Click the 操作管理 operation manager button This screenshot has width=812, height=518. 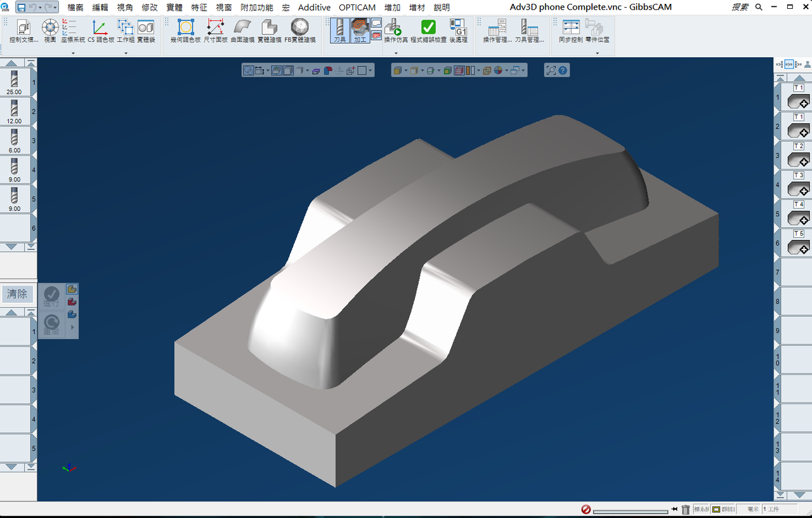point(497,30)
